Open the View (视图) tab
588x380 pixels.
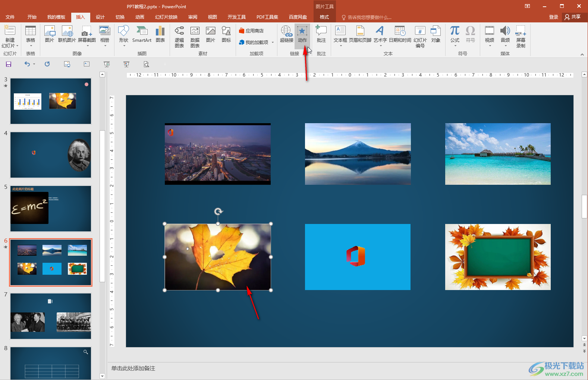coord(213,17)
